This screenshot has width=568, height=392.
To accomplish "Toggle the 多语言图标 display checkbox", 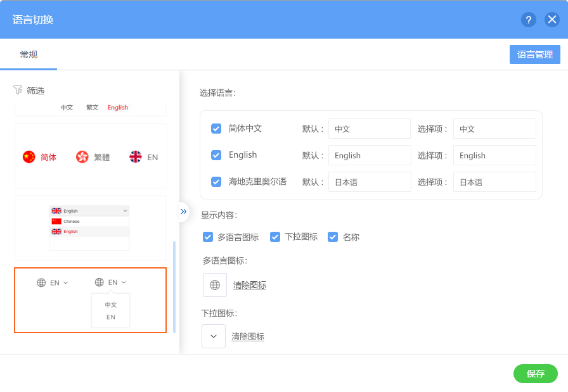I will pyautogui.click(x=208, y=237).
